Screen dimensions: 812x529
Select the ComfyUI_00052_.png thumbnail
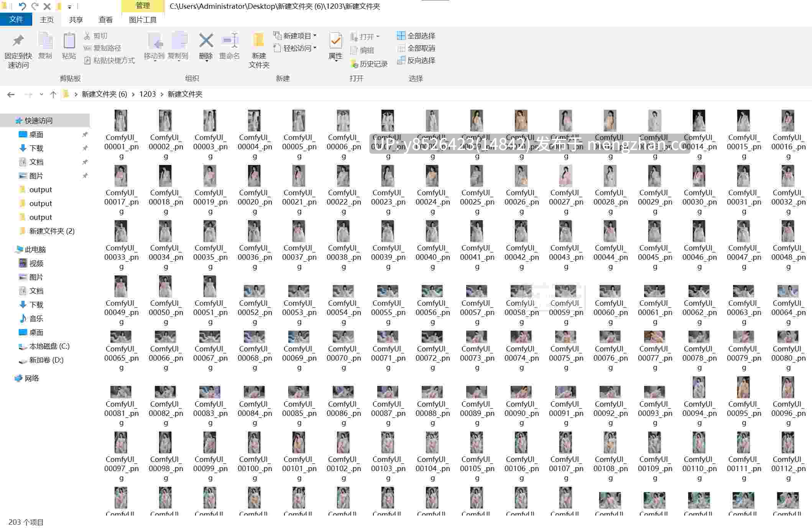click(x=255, y=305)
